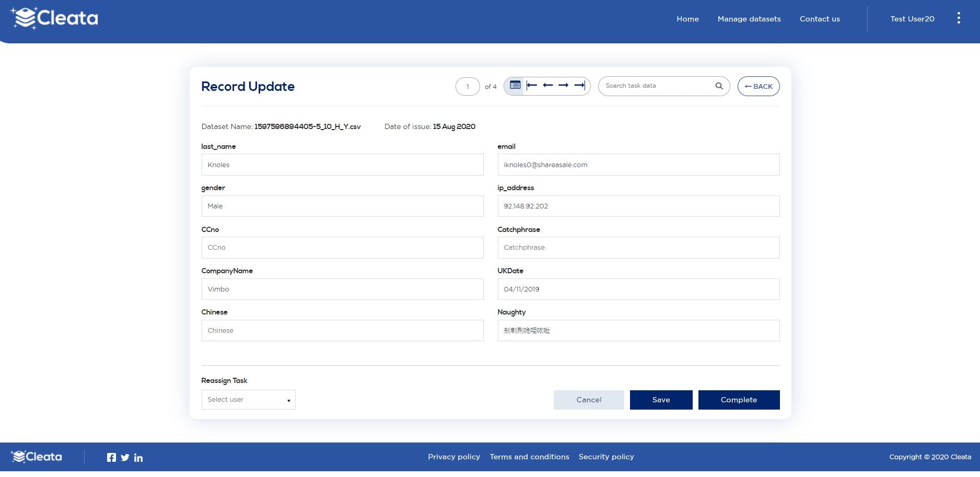Click dataset name 1597596894405-5_10_H_Y.csv
Screen dimensions: 980x477
click(x=307, y=126)
